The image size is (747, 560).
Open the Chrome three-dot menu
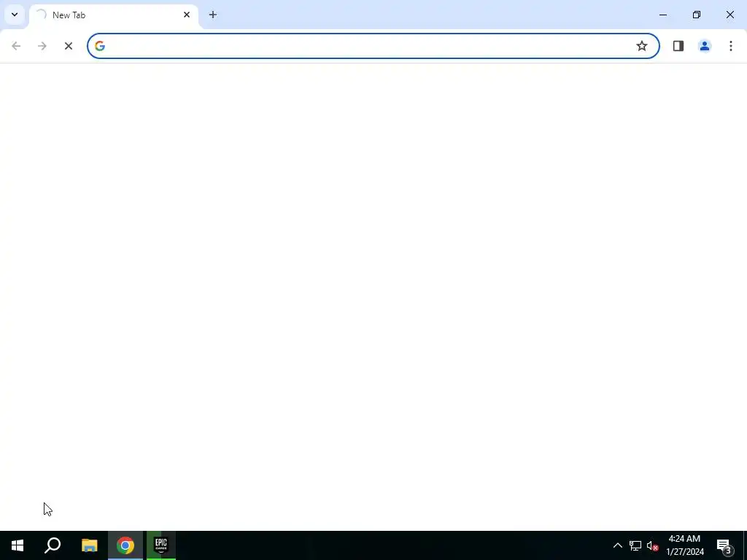731,46
